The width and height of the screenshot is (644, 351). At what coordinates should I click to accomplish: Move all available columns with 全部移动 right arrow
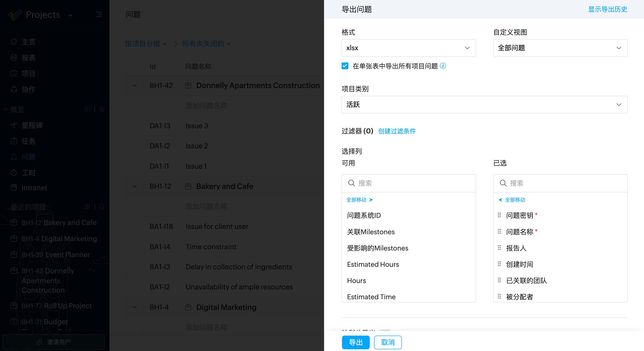pyautogui.click(x=360, y=200)
